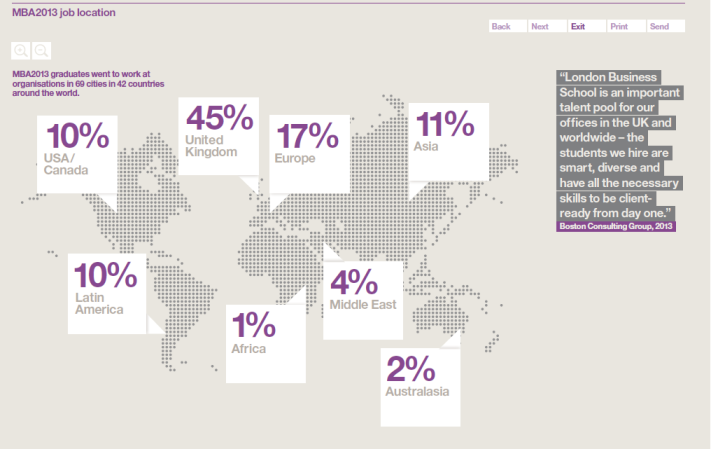Viewport: 711px width, 449px height.
Task: Choose Print in the top navigation
Action: (619, 27)
